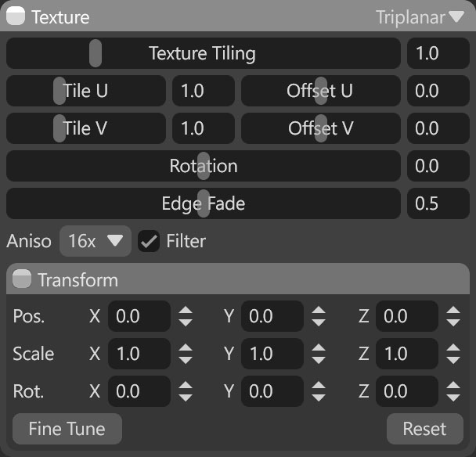Click the Edge Fade 0.5 value field

(438, 203)
